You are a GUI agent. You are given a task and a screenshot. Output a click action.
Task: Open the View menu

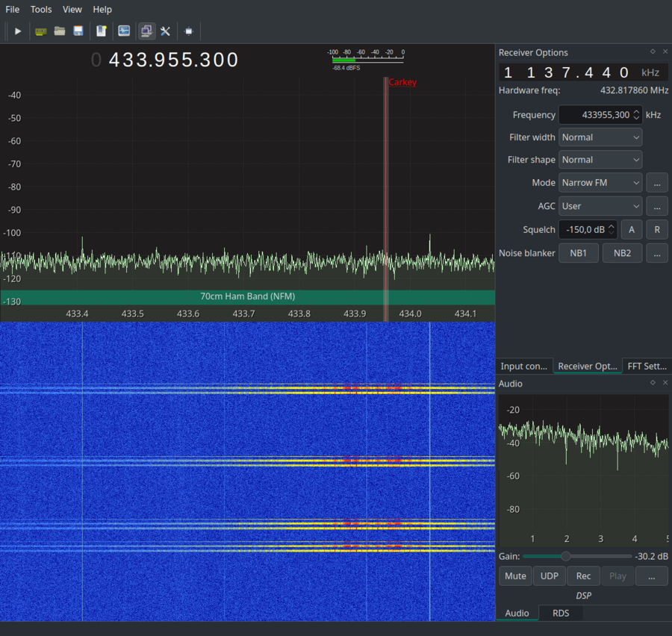[72, 10]
